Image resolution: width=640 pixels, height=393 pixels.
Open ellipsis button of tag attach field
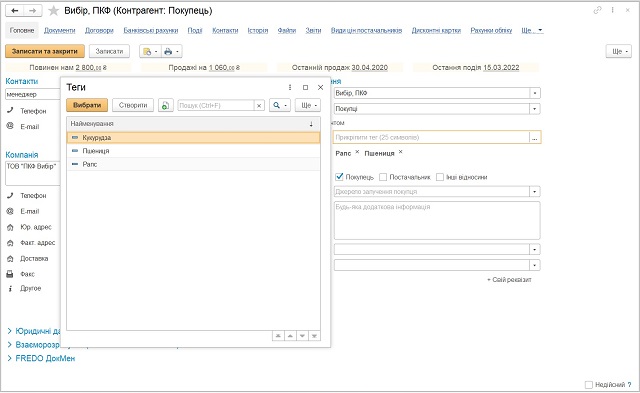(535, 138)
